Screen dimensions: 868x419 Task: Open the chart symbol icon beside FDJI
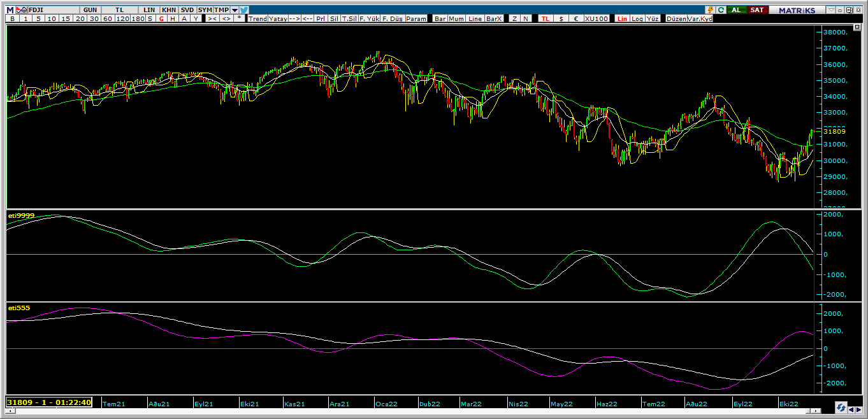coord(22,10)
